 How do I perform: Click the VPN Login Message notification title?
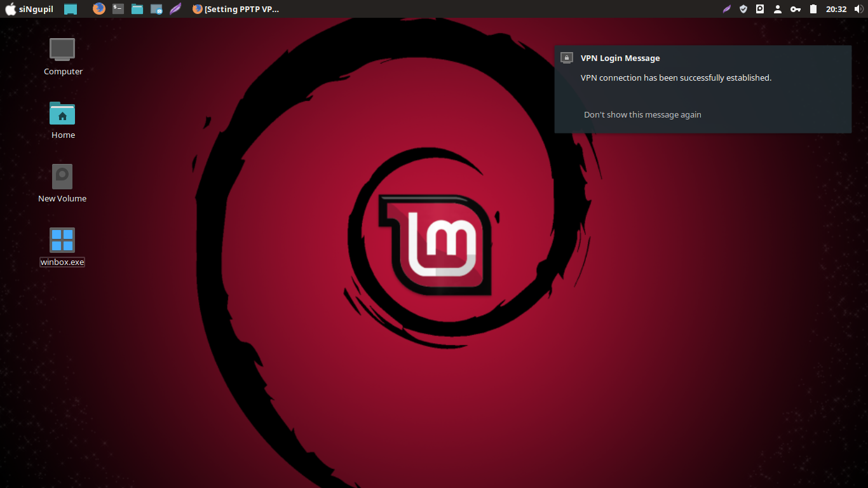pos(620,58)
